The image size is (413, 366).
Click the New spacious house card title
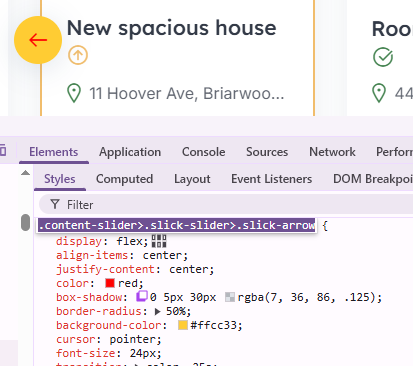(172, 28)
